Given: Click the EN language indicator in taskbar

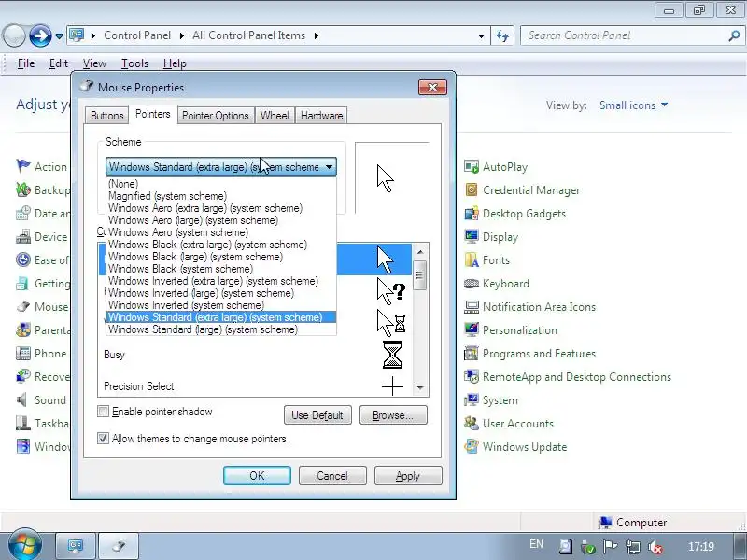Looking at the screenshot, I should (x=536, y=544).
